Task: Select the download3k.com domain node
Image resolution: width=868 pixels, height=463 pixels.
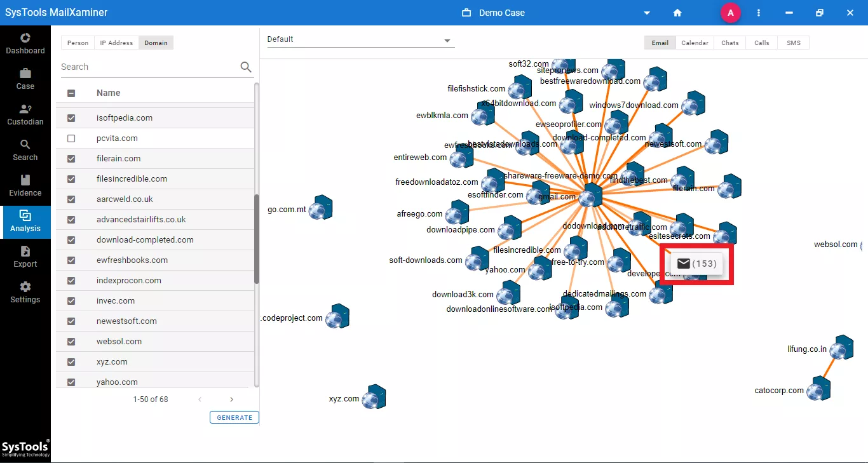Action: (x=508, y=293)
